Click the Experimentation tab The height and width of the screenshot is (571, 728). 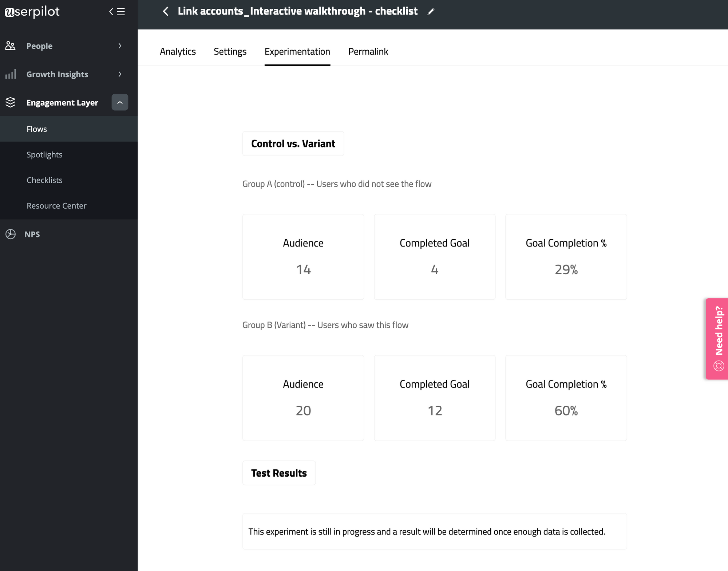pos(298,51)
